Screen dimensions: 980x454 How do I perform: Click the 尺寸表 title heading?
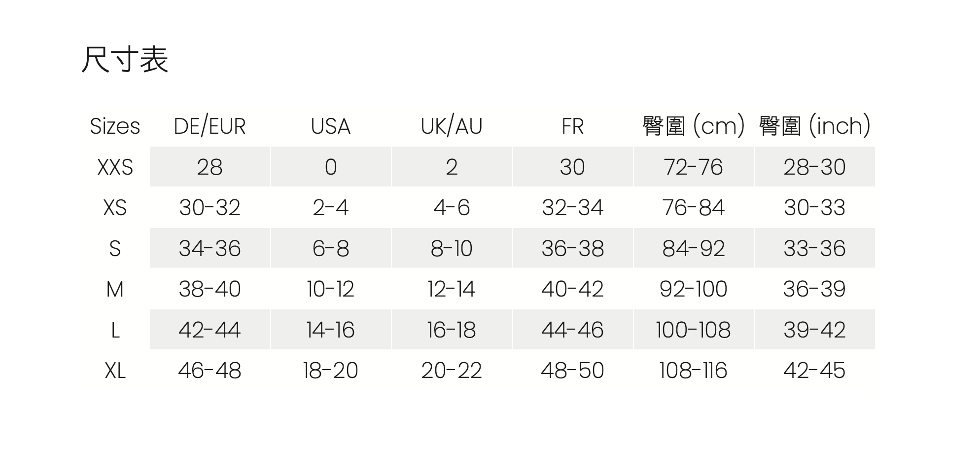coord(125,60)
